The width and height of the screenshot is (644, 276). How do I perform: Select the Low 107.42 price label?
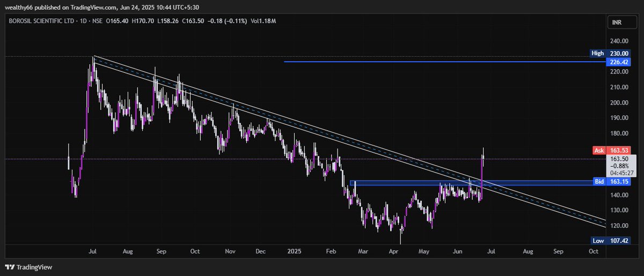[x=610, y=241]
